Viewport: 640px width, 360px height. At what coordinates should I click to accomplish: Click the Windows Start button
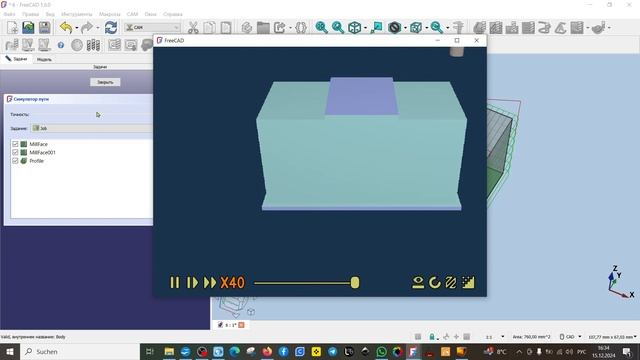[10, 351]
